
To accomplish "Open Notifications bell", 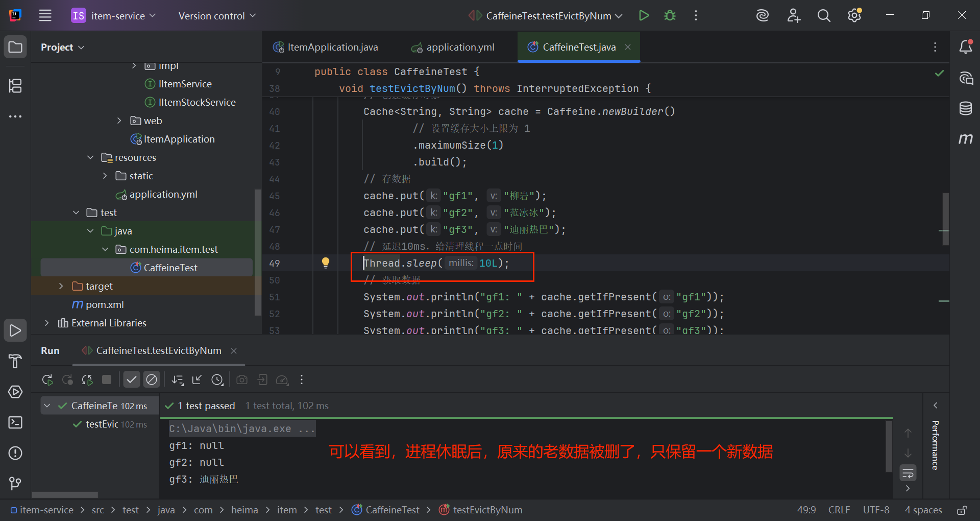I will pyautogui.click(x=965, y=47).
